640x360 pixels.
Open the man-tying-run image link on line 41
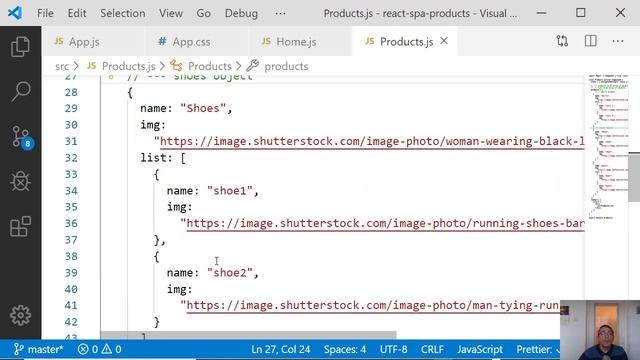point(373,306)
